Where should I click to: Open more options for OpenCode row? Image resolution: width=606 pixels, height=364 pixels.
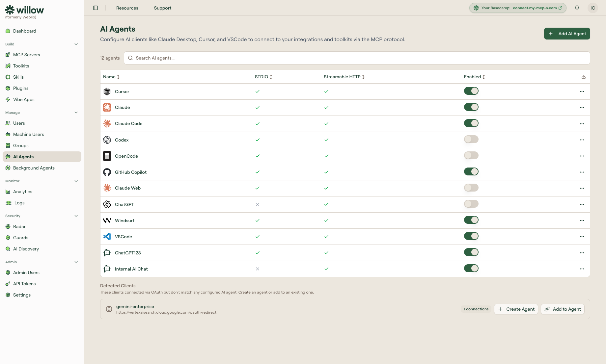click(582, 156)
